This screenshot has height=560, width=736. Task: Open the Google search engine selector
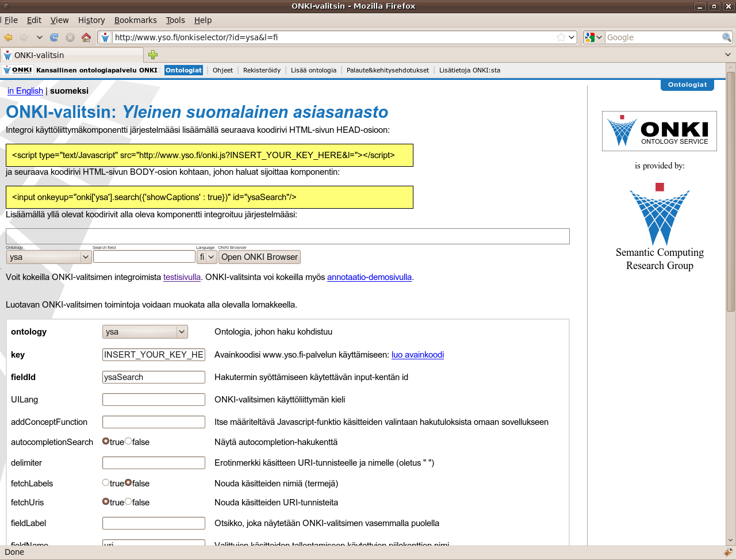(593, 37)
